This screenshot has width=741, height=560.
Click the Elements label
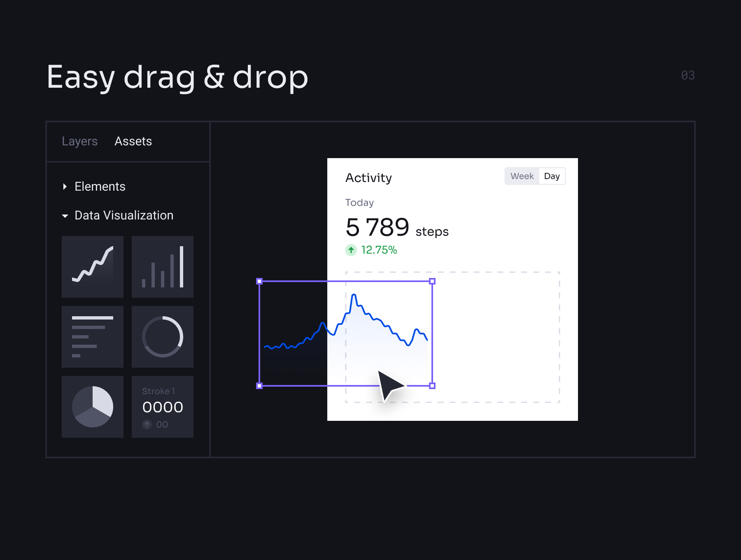tap(100, 187)
